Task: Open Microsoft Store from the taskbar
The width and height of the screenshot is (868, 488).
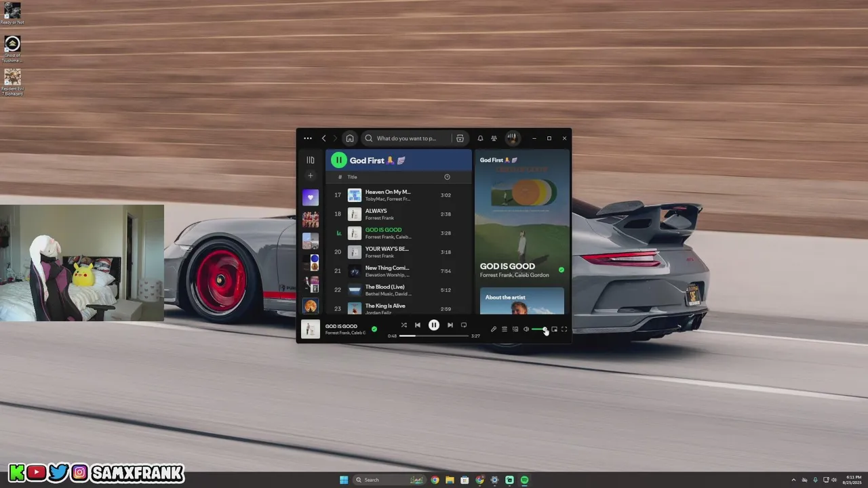Action: (465, 480)
